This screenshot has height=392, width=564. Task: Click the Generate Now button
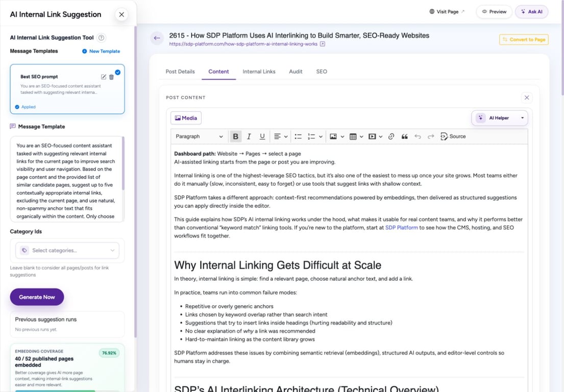37,297
